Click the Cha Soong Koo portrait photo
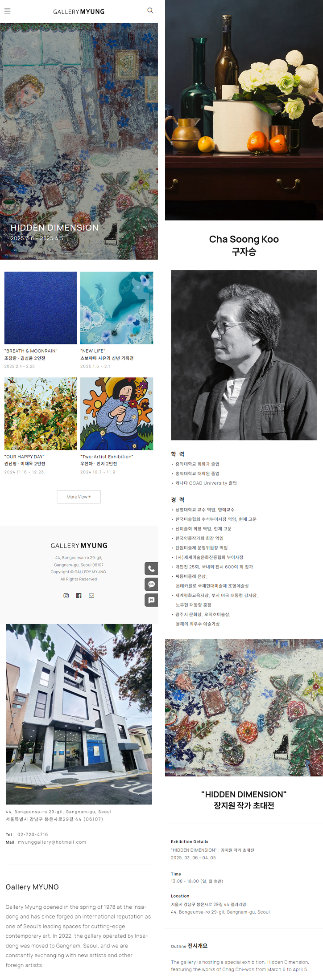323x980 pixels. coord(244,355)
